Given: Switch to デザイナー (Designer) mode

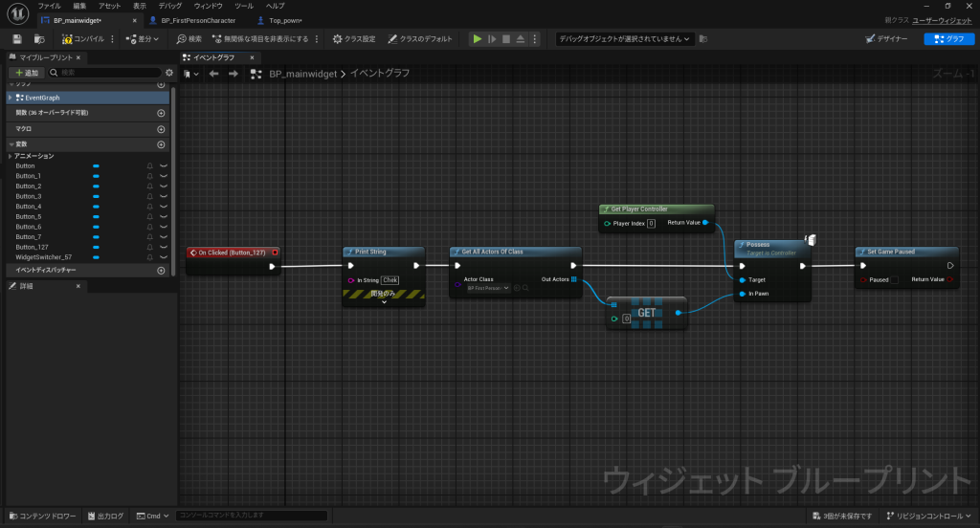Looking at the screenshot, I should pyautogui.click(x=886, y=39).
